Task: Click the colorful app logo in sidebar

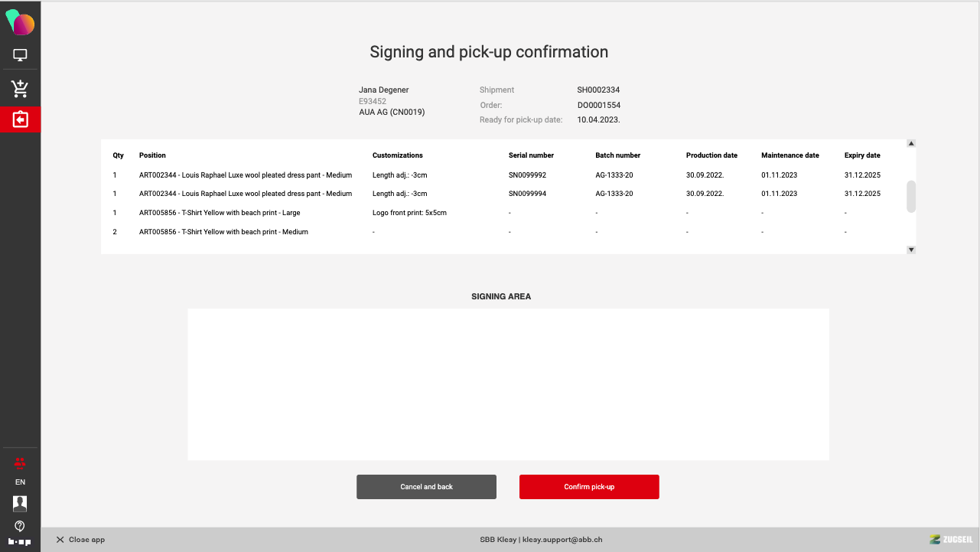Action: pos(20,23)
